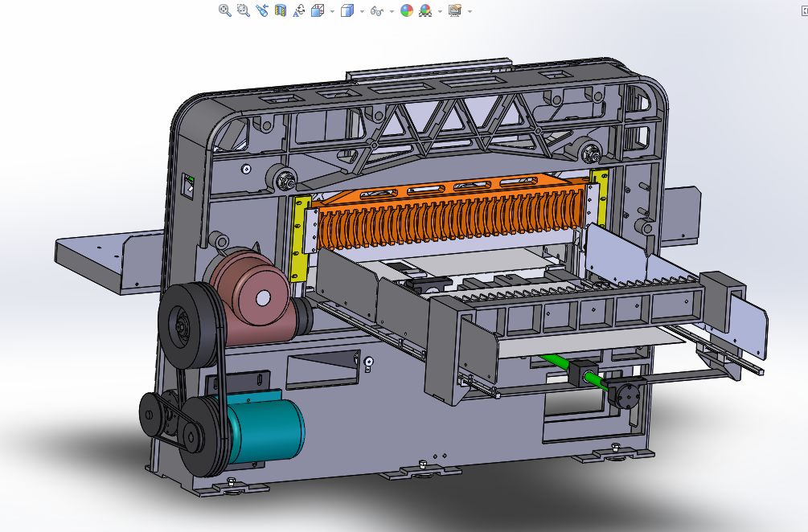The width and height of the screenshot is (808, 532).
Task: Click the Zoom to Fit icon
Action: [x=224, y=10]
